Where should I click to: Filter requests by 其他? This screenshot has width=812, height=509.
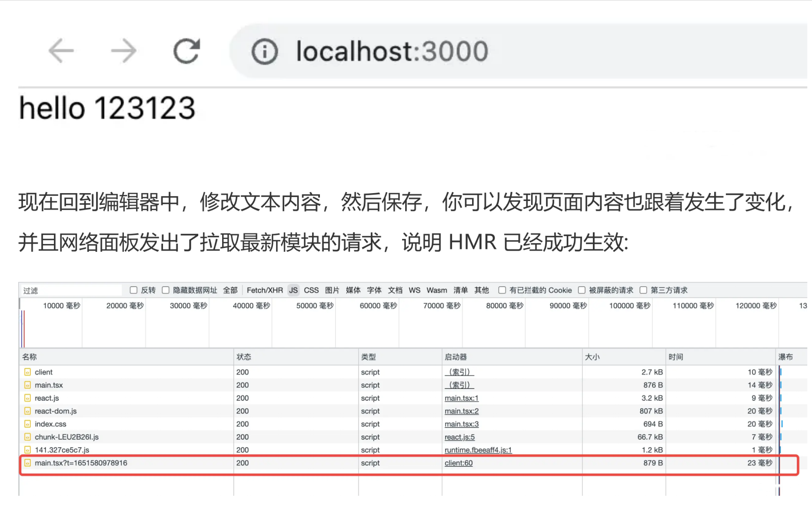coord(482,290)
